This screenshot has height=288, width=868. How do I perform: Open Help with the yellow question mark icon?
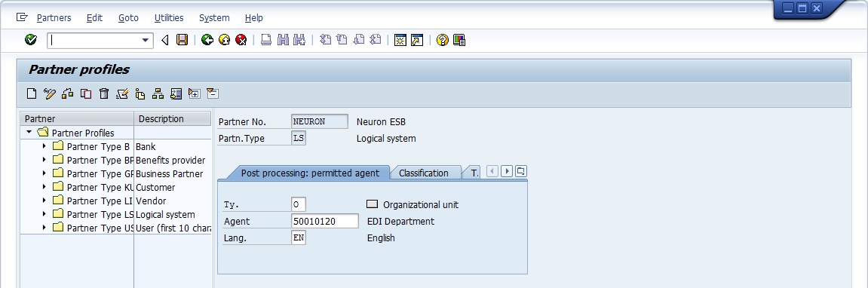pyautogui.click(x=443, y=40)
